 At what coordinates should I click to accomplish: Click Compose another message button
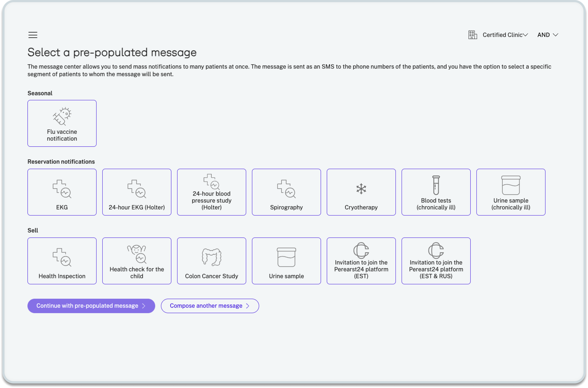[210, 306]
